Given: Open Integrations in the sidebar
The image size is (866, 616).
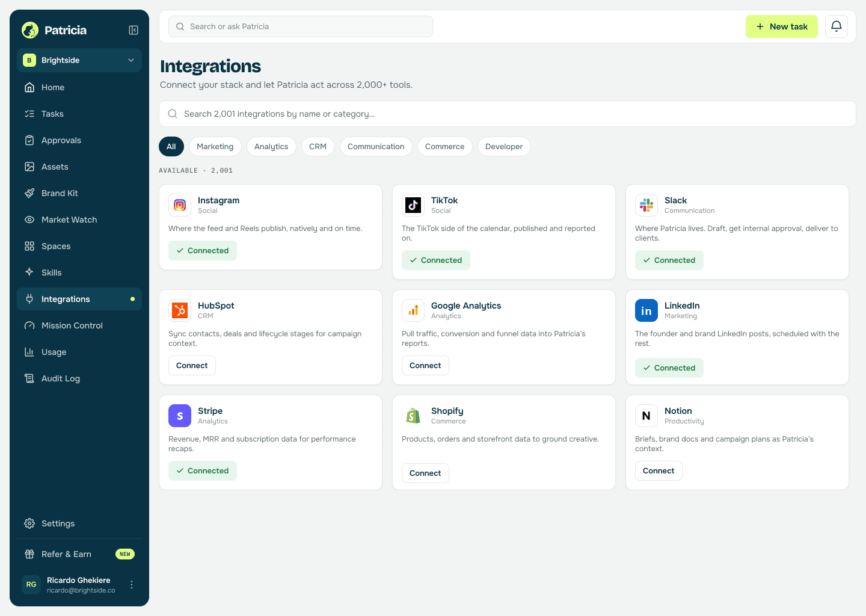Looking at the screenshot, I should click(79, 299).
